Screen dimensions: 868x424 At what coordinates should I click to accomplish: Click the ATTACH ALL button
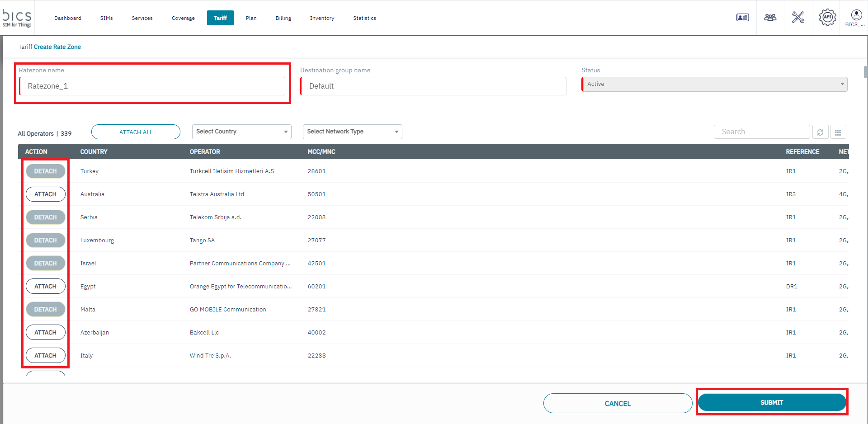tap(136, 132)
